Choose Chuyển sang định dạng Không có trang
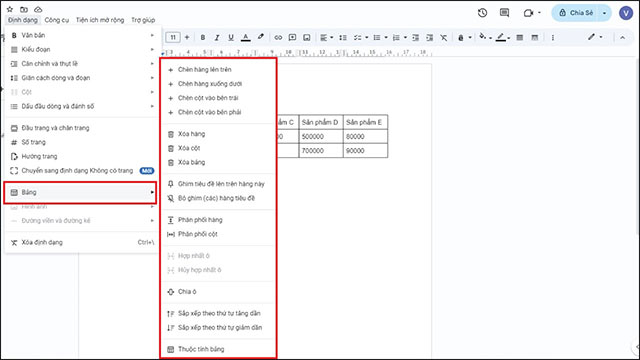The image size is (640, 360). (82, 171)
